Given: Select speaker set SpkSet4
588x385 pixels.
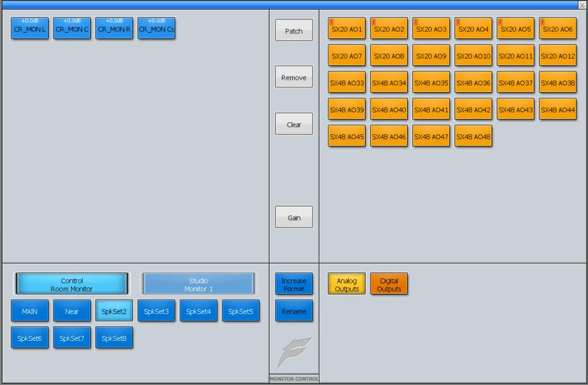Looking at the screenshot, I should (198, 311).
